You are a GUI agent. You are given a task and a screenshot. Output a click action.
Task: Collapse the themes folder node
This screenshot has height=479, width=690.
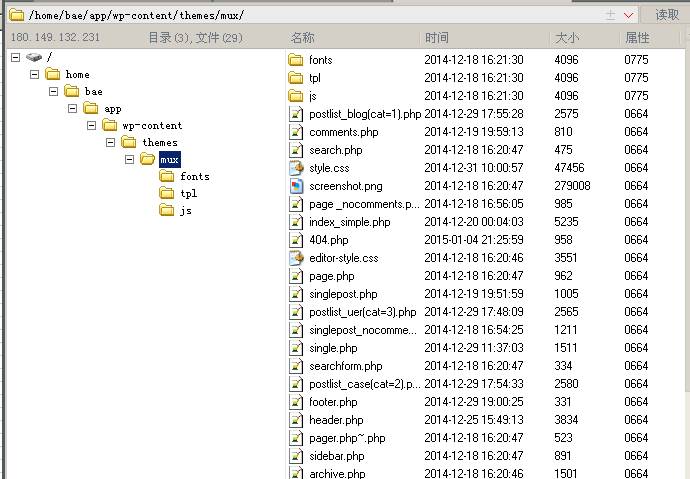coord(110,143)
